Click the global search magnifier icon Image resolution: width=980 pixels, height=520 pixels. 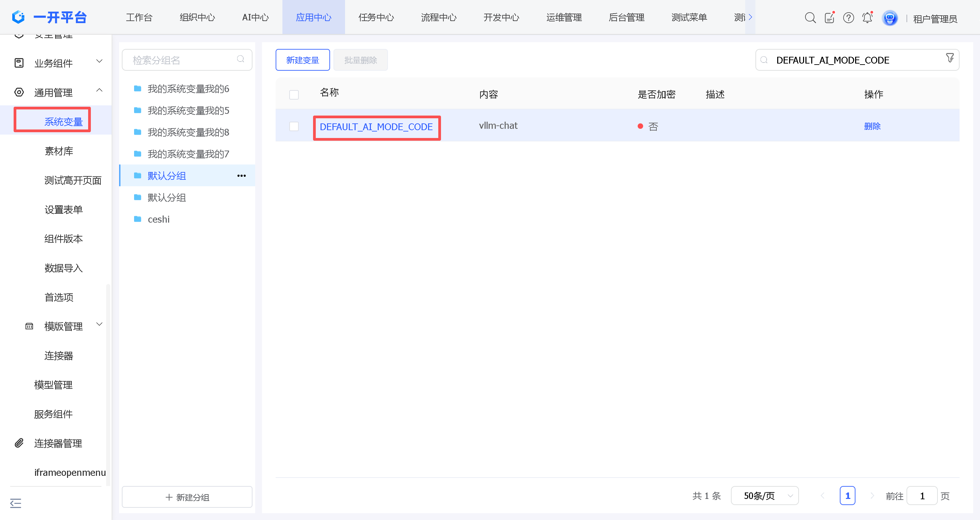pyautogui.click(x=810, y=17)
